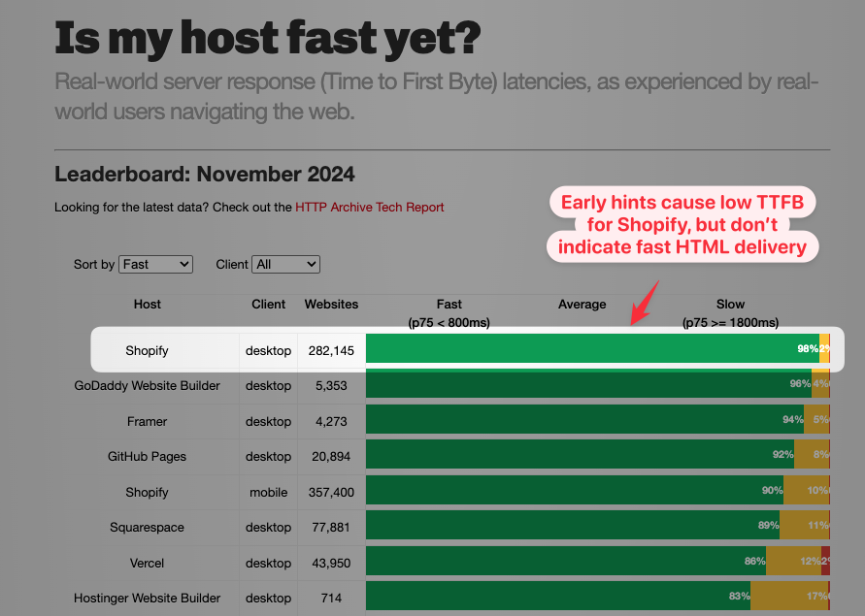865x616 pixels.
Task: Select the Websites column header
Action: coord(331,304)
